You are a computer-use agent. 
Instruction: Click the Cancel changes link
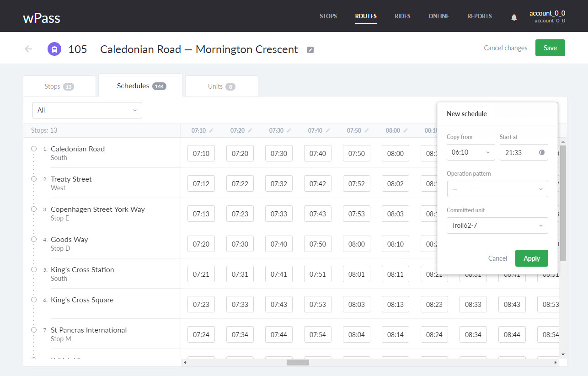coord(505,48)
